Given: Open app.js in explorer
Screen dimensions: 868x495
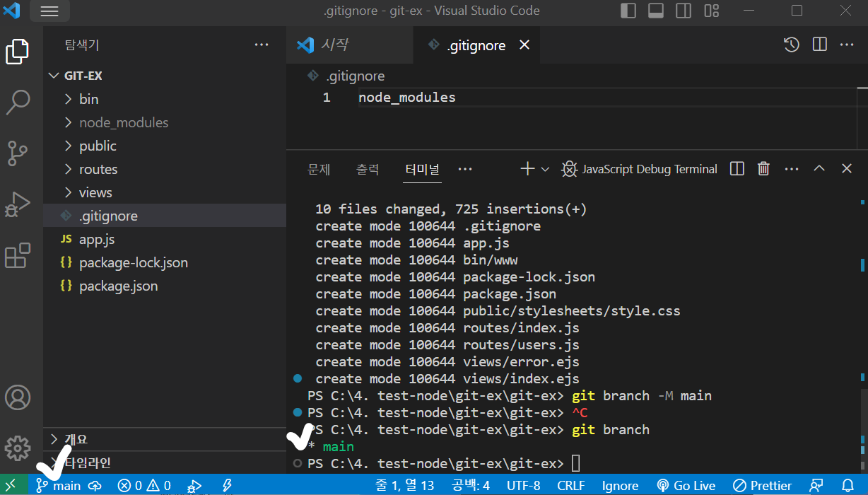Looking at the screenshot, I should pyautogui.click(x=165, y=239).
